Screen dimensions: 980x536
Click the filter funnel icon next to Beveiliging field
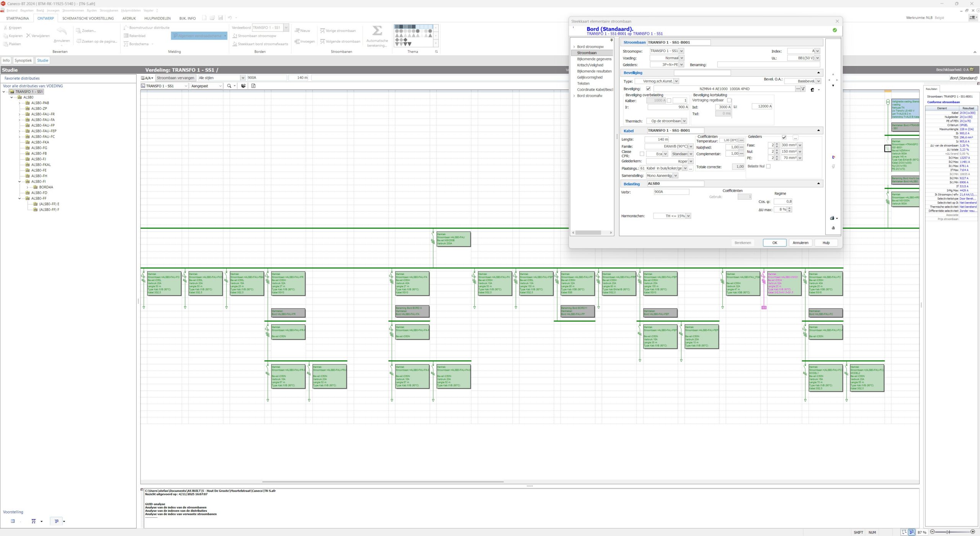pyautogui.click(x=803, y=89)
